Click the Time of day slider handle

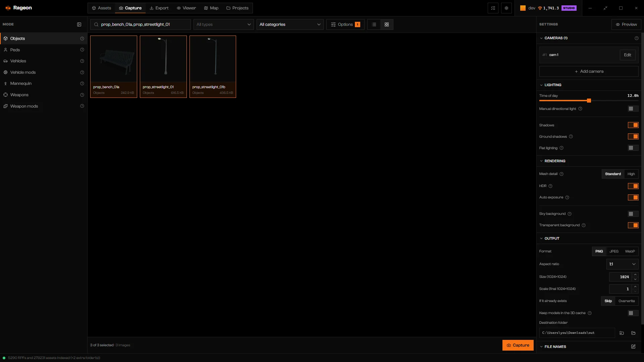tap(589, 101)
